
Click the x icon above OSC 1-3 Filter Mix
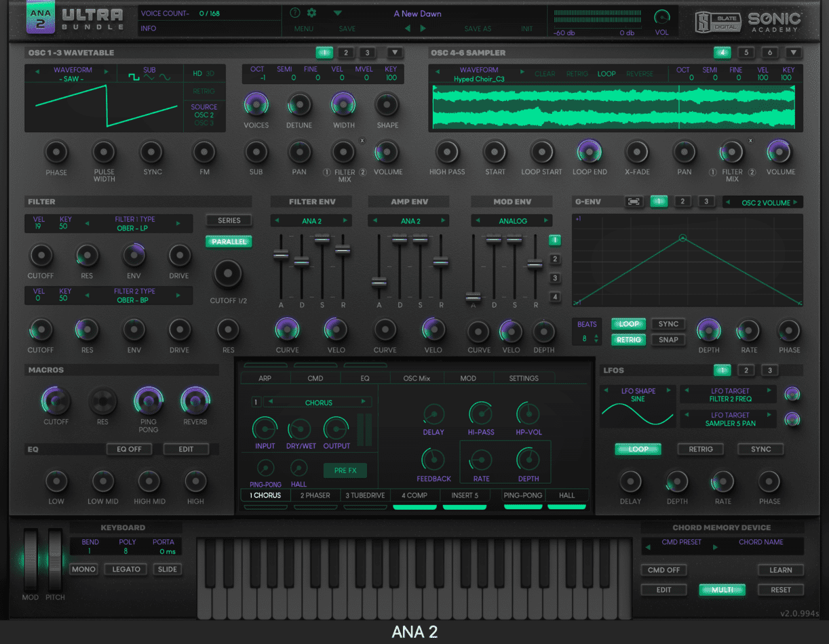[362, 140]
